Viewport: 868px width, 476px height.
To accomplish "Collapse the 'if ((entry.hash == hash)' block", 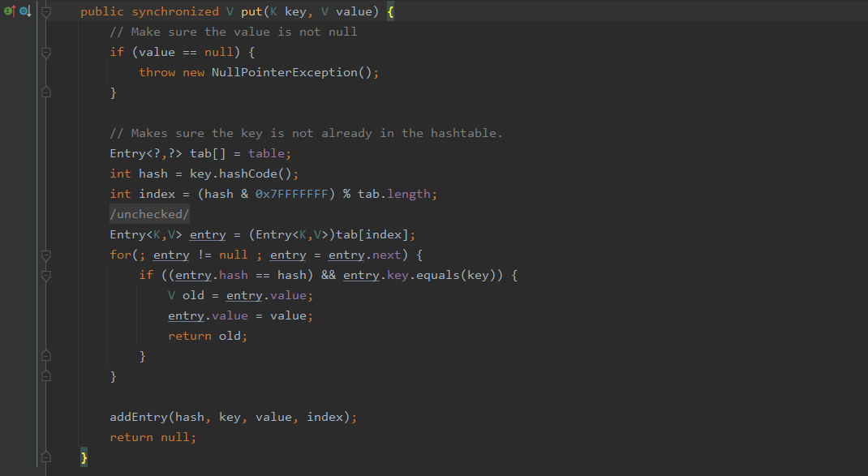I will click(46, 276).
